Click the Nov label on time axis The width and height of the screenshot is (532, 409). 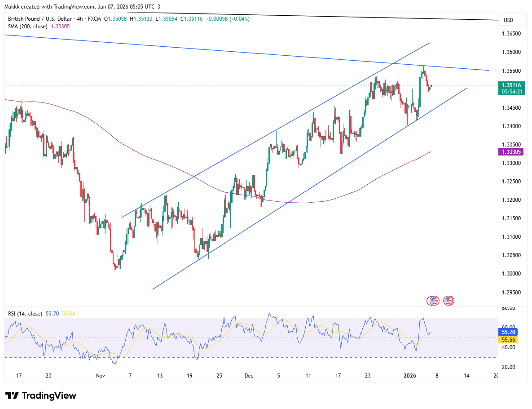click(x=101, y=375)
